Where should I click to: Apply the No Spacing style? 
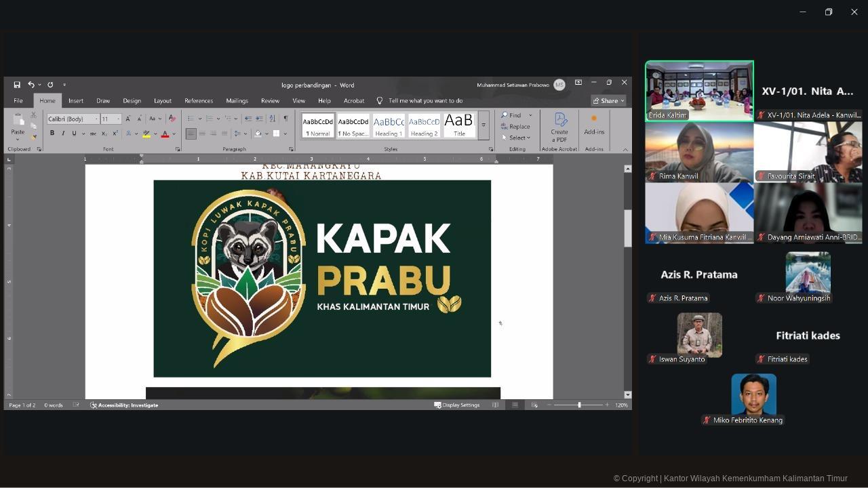[x=353, y=125]
